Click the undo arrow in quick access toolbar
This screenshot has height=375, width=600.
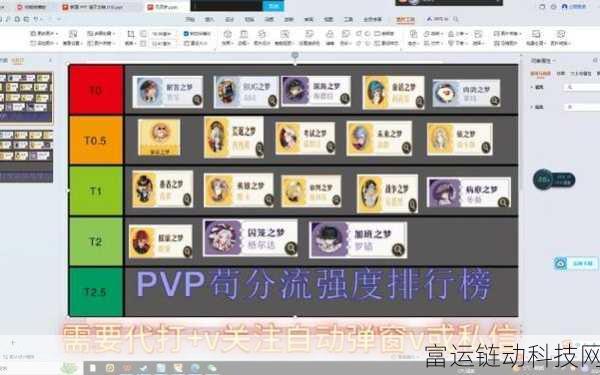(x=36, y=19)
